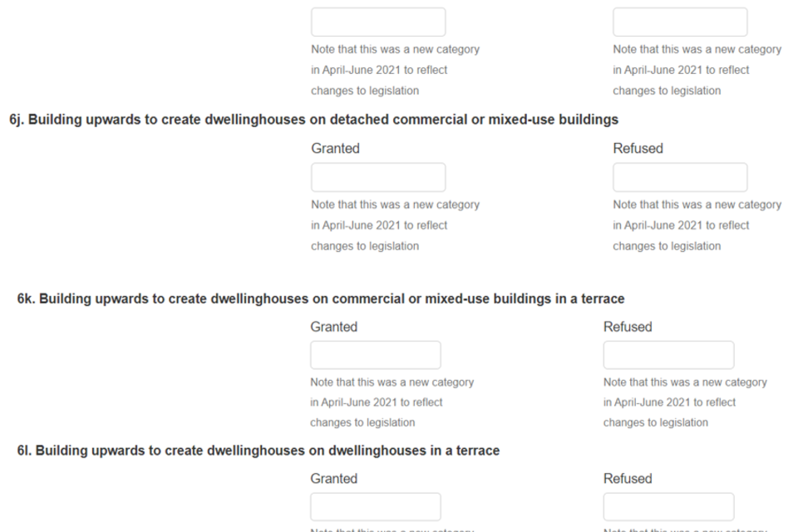Click the 6k commercial buildings in a terrace heading
Image resolution: width=798 pixels, height=532 pixels.
click(x=321, y=298)
